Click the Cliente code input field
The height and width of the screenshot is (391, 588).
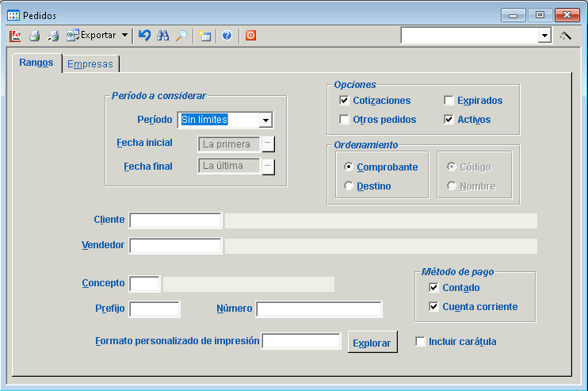pos(175,220)
